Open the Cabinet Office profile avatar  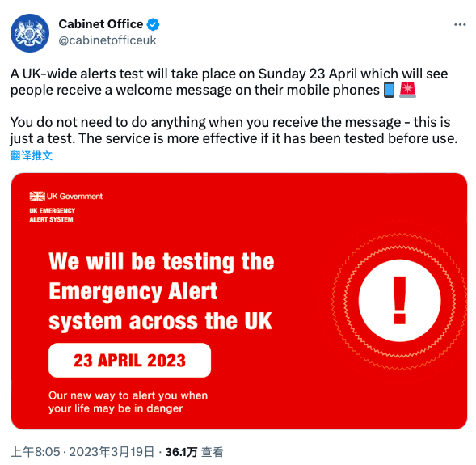[30, 33]
